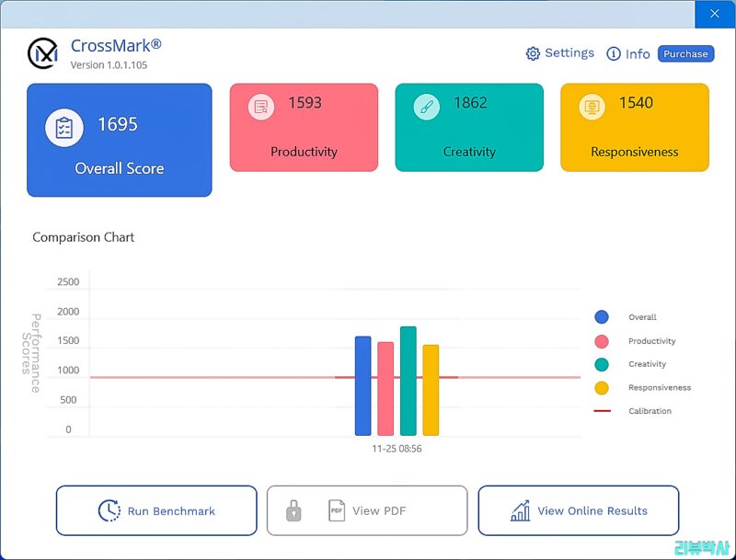Click the Overall Score card label
Viewport: 736px width, 560px height.
(120, 168)
